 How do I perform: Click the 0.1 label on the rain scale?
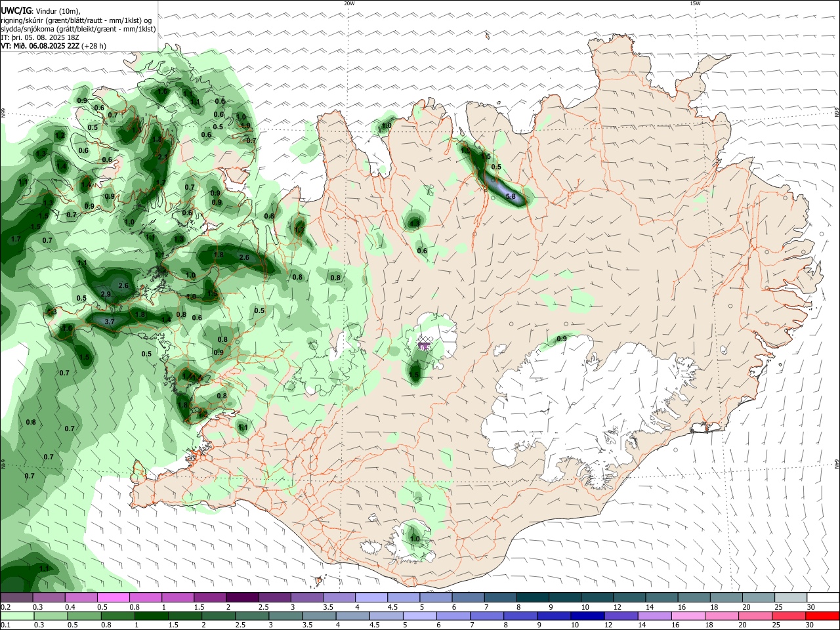5,625
